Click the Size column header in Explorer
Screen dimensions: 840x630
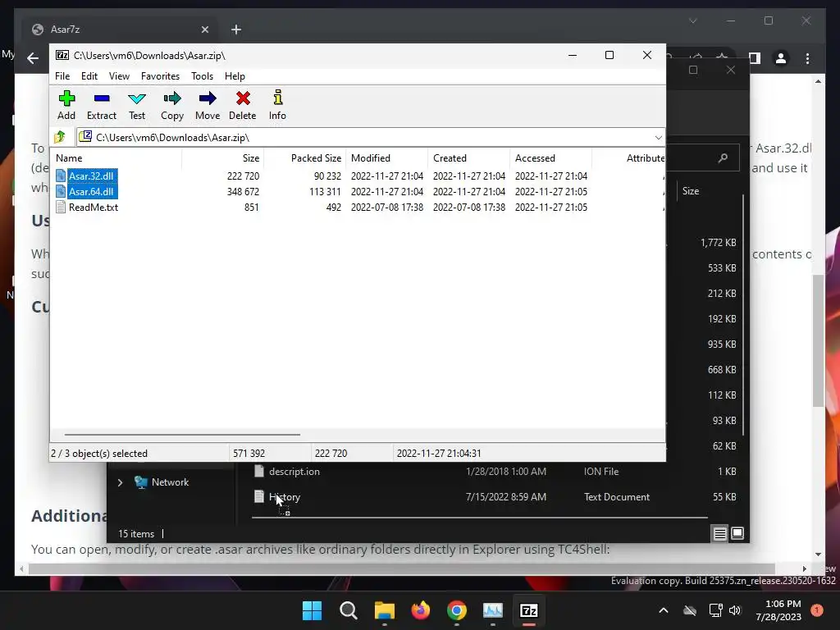(691, 190)
